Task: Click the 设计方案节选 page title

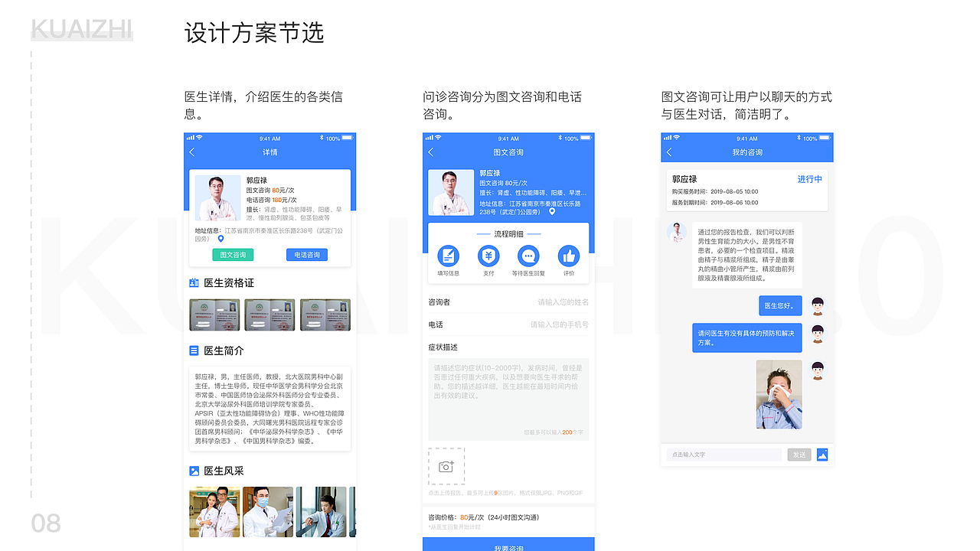Action: point(254,32)
